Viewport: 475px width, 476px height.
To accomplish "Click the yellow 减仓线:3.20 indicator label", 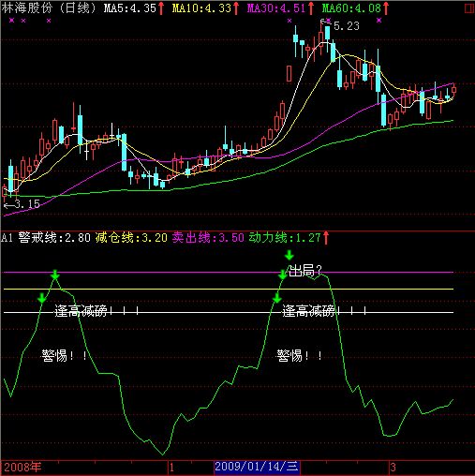I will (131, 238).
